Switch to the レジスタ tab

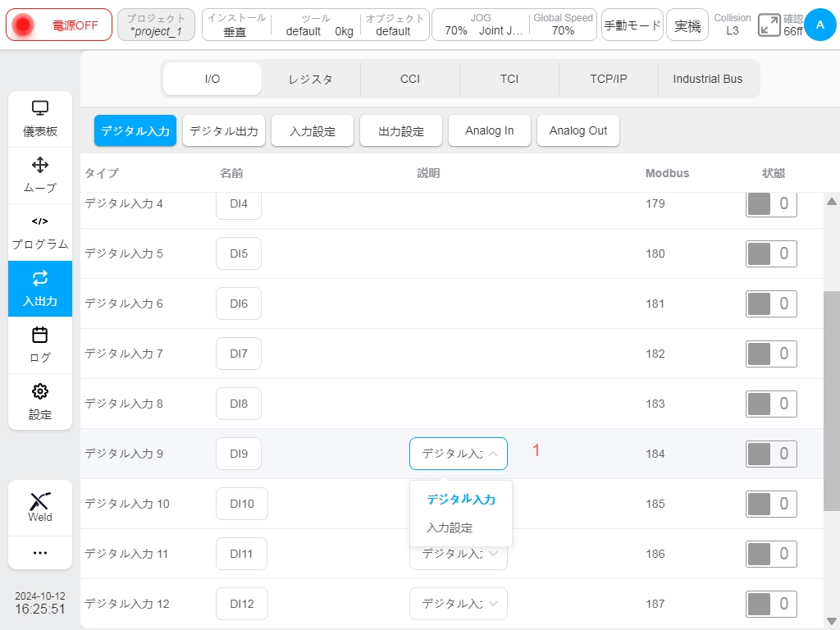311,79
